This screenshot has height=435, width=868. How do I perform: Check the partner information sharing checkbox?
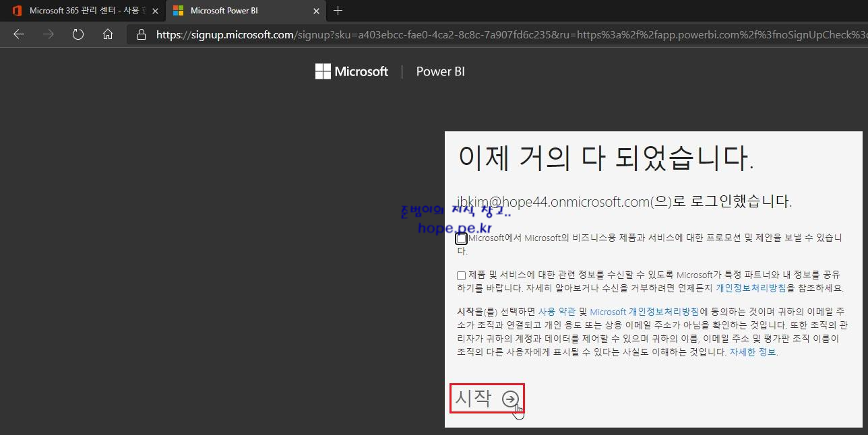coord(461,275)
